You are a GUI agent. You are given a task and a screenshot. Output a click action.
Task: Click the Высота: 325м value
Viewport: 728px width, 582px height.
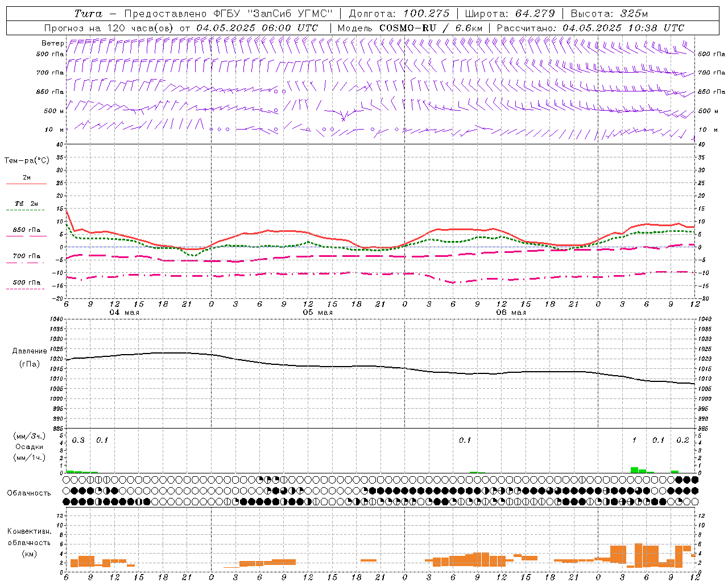609,14
